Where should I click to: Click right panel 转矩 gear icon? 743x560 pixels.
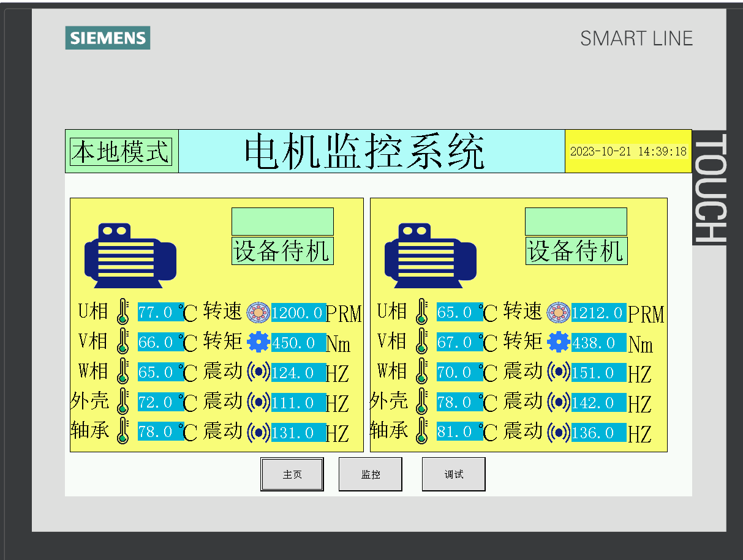(x=558, y=342)
